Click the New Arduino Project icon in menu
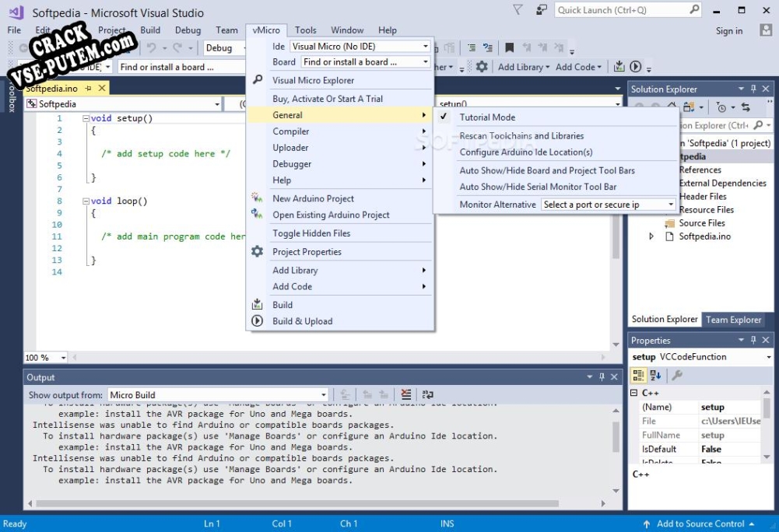The width and height of the screenshot is (779, 532). pyautogui.click(x=257, y=198)
